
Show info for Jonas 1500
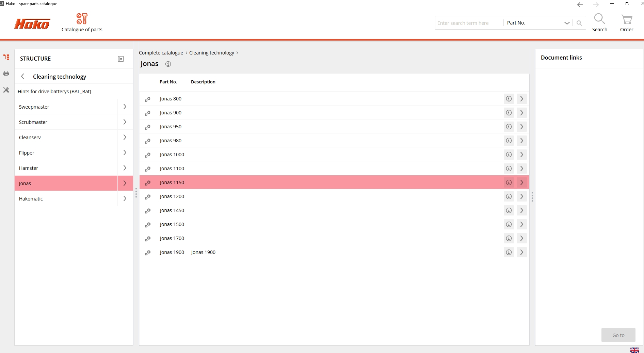[509, 224]
